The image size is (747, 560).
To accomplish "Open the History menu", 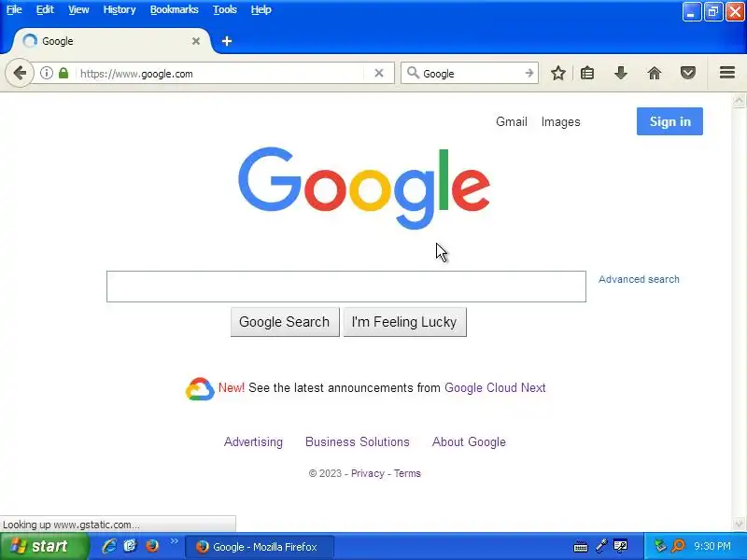I will tap(120, 9).
